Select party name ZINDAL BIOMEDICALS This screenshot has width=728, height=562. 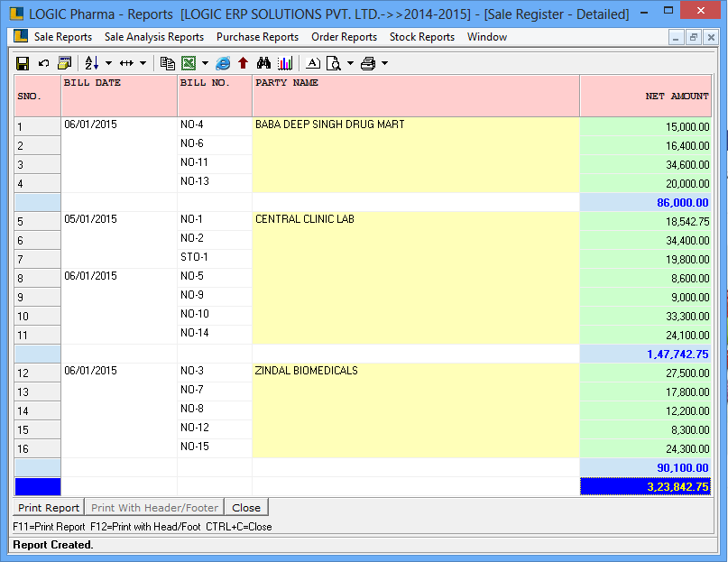click(x=307, y=371)
